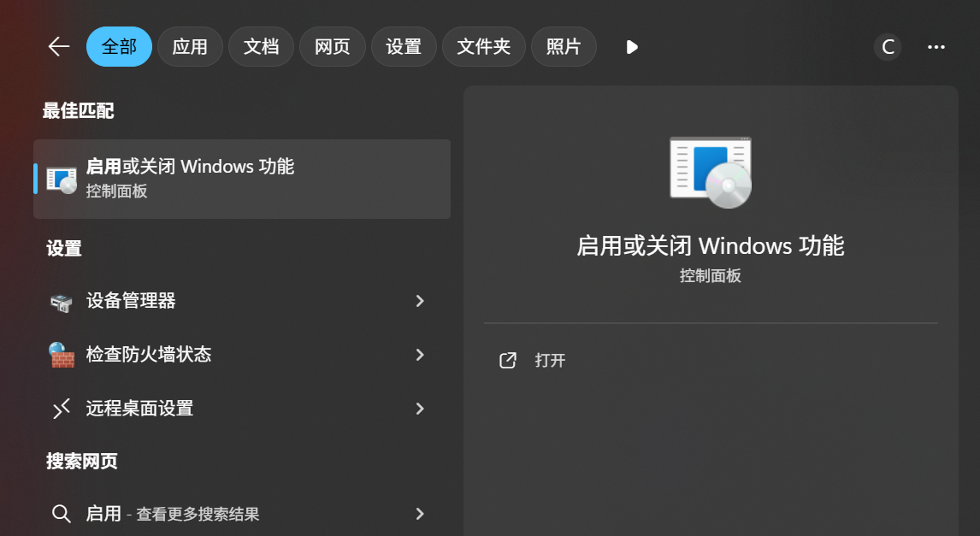Switch to the 应用 filter tab
This screenshot has height=536, width=980.
(x=190, y=47)
